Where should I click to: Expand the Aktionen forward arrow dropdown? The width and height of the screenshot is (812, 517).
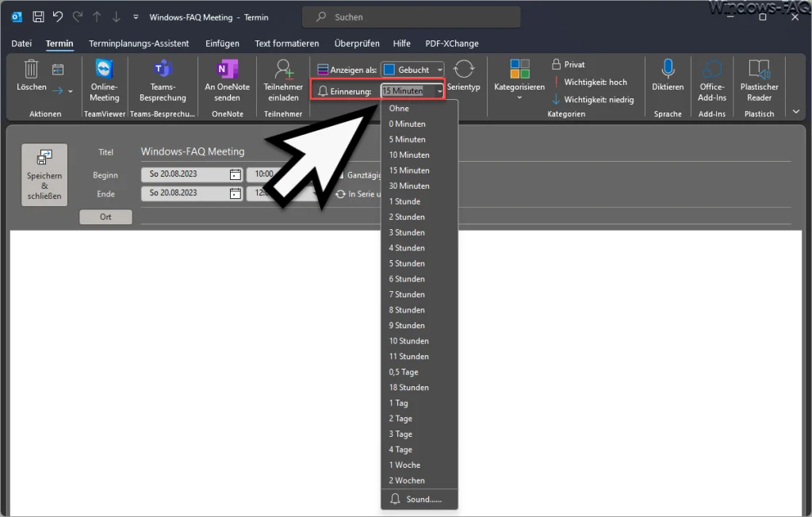71,91
